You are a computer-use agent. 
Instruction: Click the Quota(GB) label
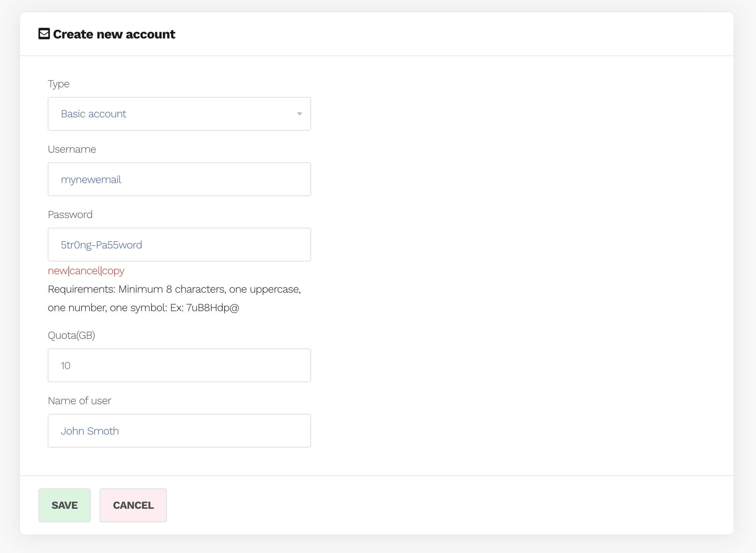(x=71, y=335)
